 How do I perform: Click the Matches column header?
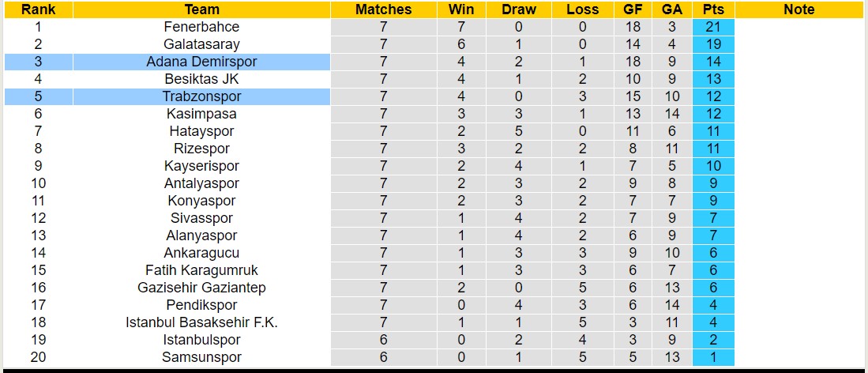[383, 9]
